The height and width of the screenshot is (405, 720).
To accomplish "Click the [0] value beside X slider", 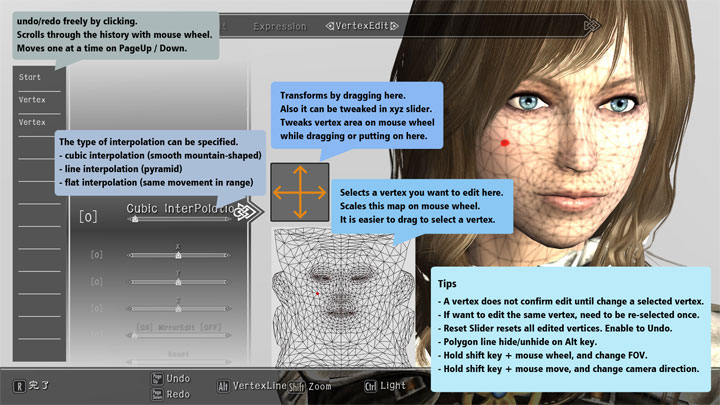I will (96, 254).
